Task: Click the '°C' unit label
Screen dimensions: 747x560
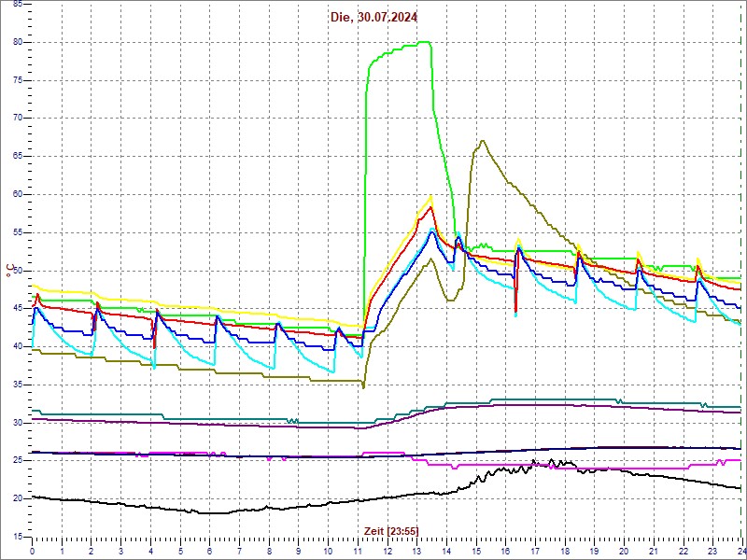Action: tap(8, 271)
